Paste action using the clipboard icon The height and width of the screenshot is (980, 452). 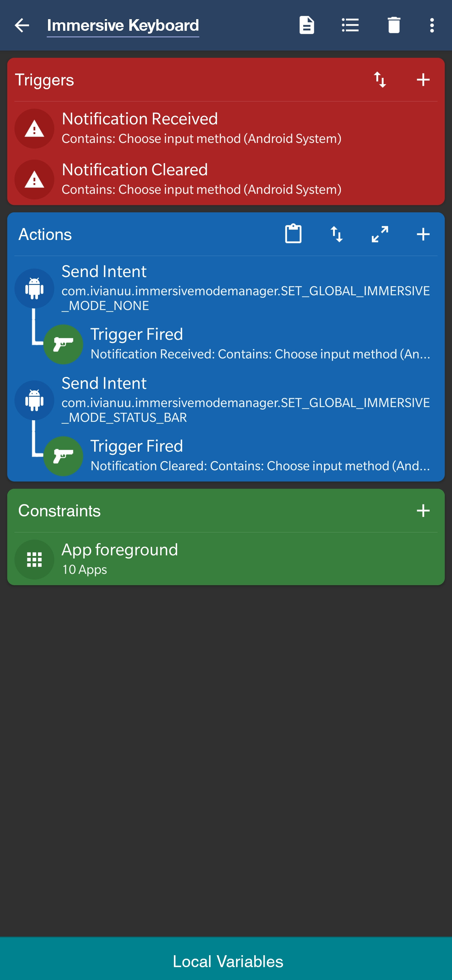click(x=293, y=234)
